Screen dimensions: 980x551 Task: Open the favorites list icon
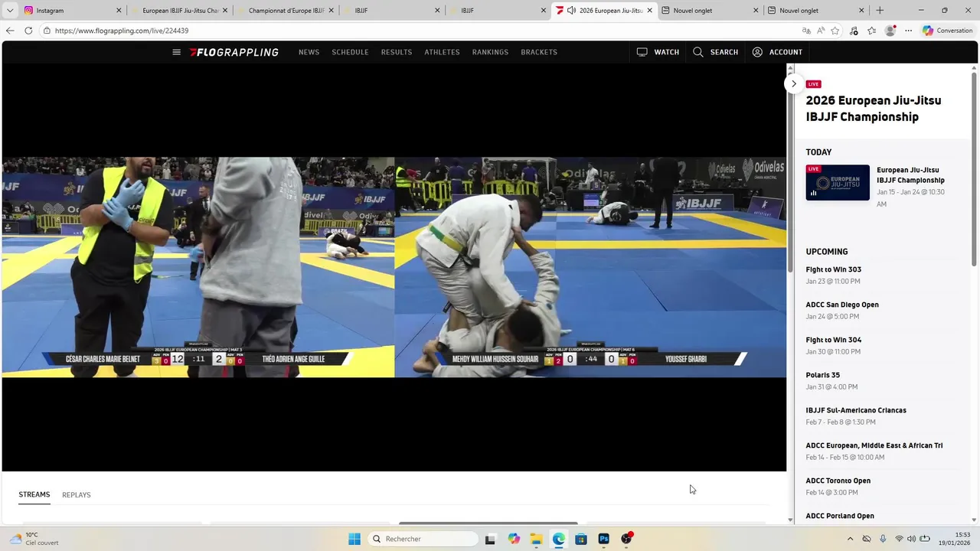tap(872, 31)
